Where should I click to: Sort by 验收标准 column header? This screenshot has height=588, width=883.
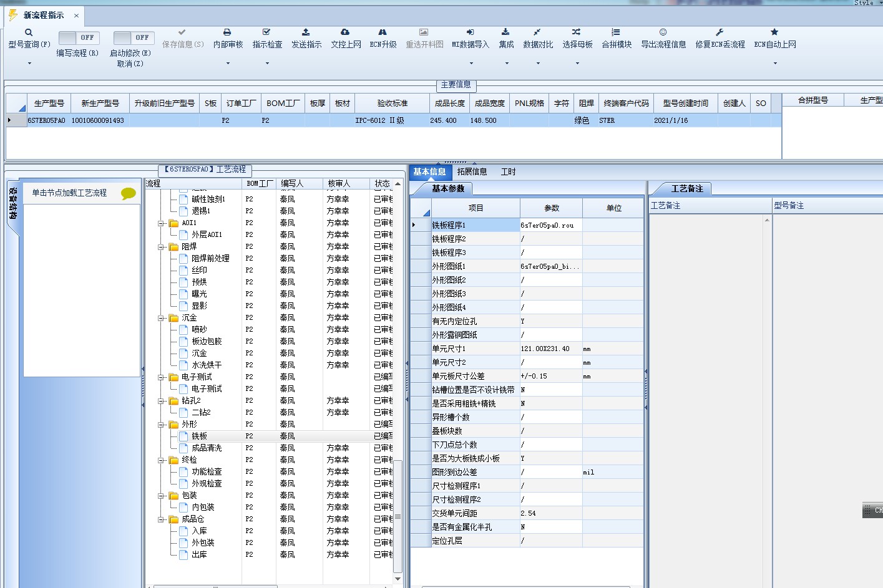click(392, 103)
